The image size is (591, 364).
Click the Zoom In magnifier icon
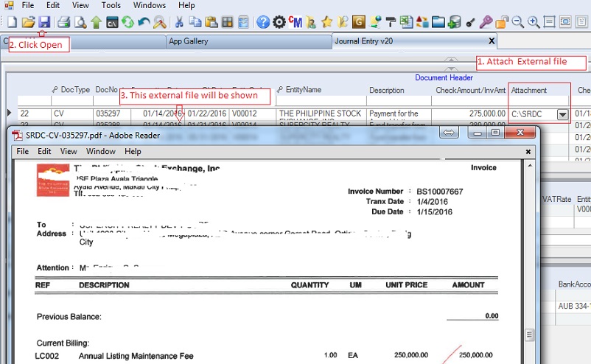[534, 22]
